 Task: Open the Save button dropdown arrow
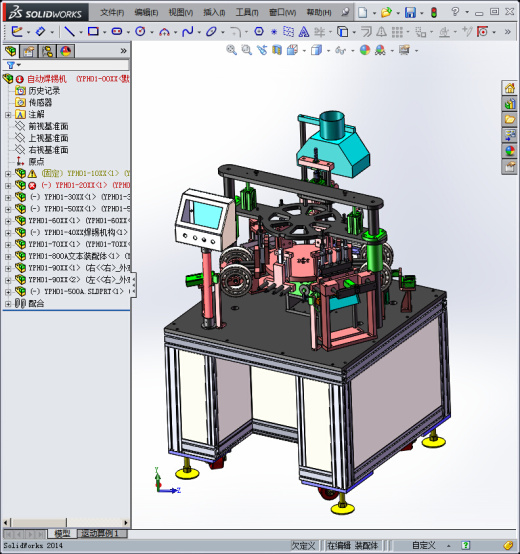pyautogui.click(x=422, y=13)
